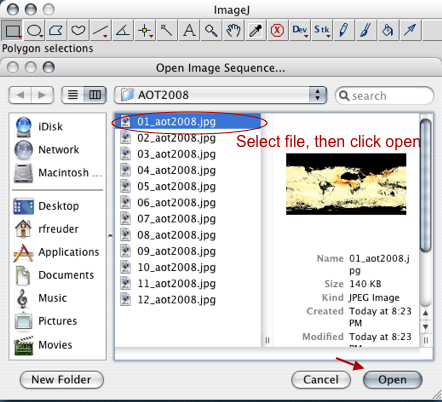The height and width of the screenshot is (402, 442).
Task: Select file 09_aot2008.jpg
Action: 188,251
